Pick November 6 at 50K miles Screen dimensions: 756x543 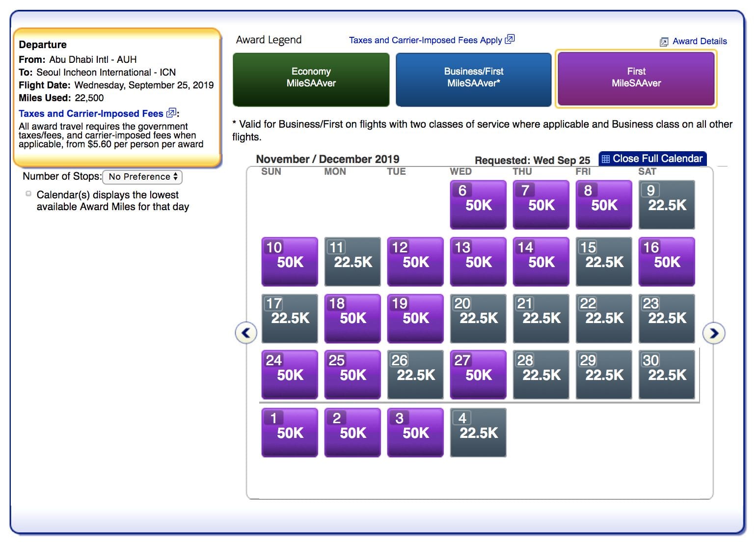pos(478,204)
